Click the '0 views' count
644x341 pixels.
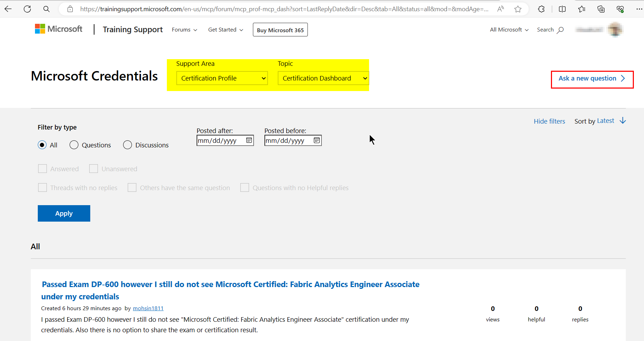click(x=493, y=314)
